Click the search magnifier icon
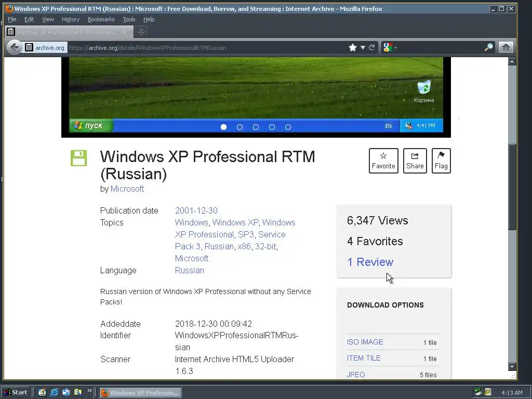The width and height of the screenshot is (532, 399). click(x=488, y=47)
